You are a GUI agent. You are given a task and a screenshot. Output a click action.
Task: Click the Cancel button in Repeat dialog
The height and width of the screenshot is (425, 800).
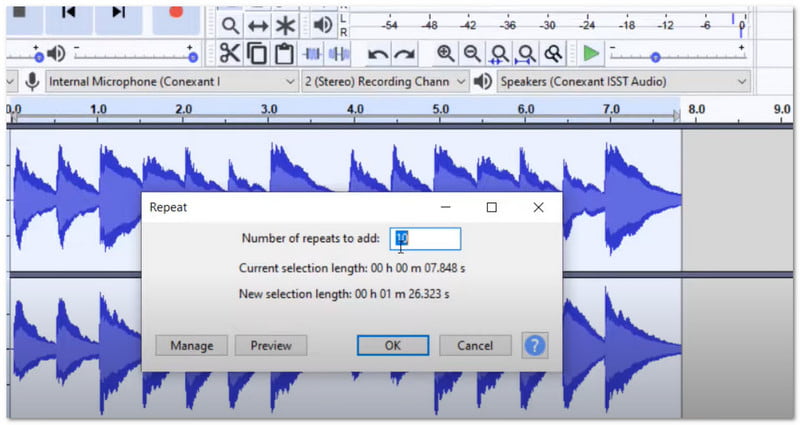tap(475, 345)
